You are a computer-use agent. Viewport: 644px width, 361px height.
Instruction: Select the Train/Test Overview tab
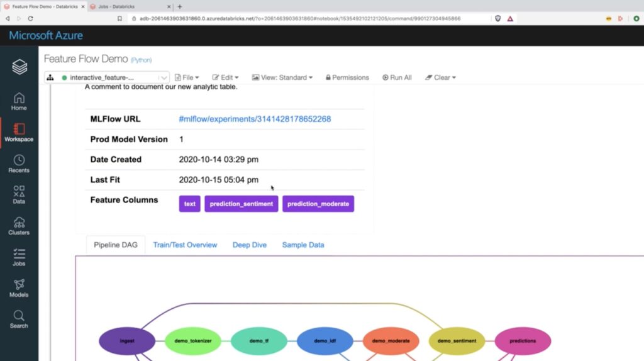coord(185,245)
